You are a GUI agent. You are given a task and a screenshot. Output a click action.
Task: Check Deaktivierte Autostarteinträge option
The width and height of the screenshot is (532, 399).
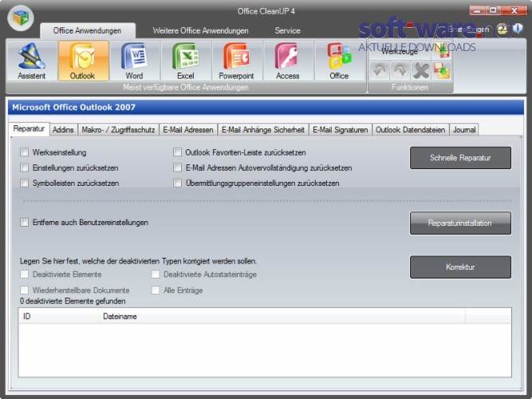[x=156, y=274]
